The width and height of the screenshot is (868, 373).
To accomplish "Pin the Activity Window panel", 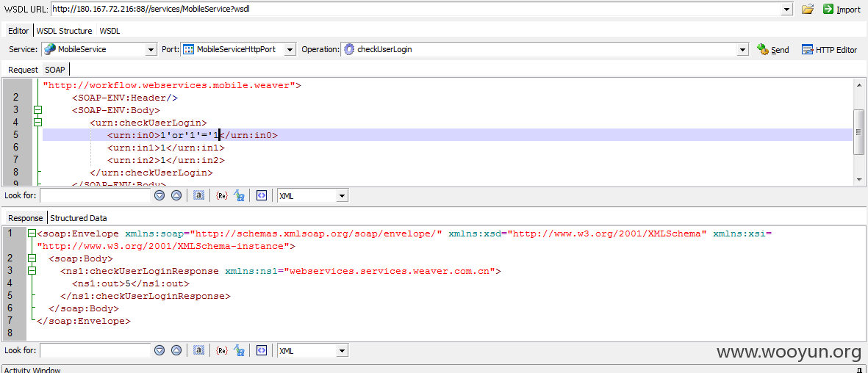I will 860,369.
